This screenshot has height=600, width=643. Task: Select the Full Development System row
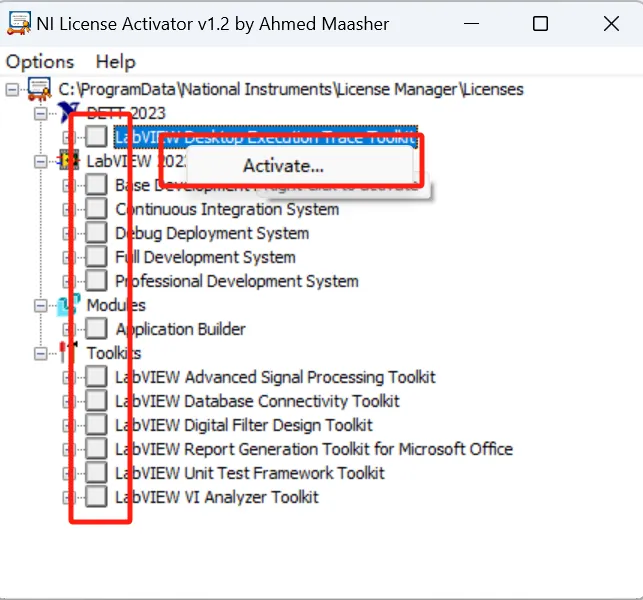(205, 257)
